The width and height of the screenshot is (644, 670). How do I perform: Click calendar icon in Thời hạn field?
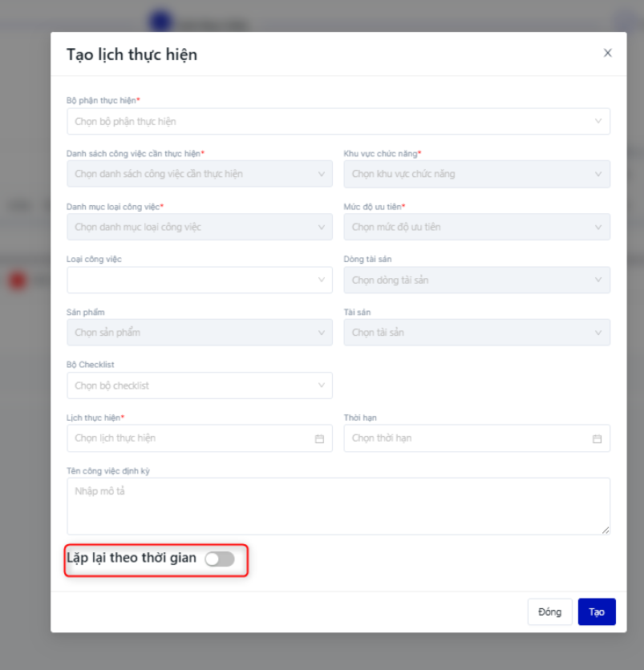[597, 438]
